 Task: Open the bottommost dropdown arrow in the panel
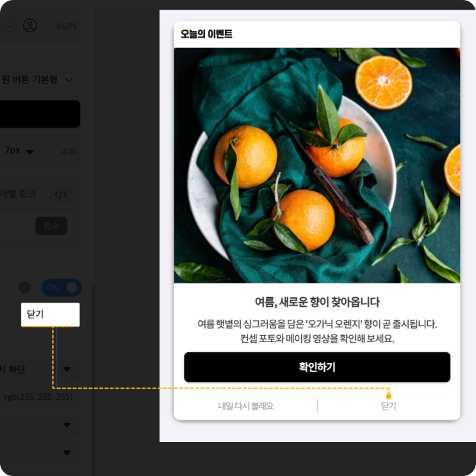pyautogui.click(x=67, y=453)
